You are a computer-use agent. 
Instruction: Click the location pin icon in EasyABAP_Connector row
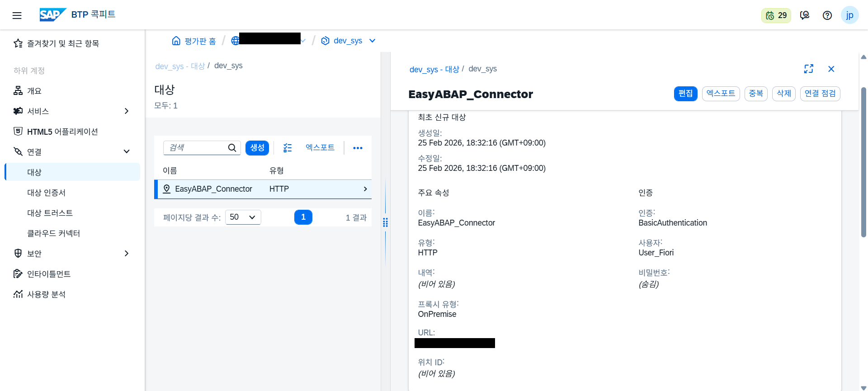[167, 189]
